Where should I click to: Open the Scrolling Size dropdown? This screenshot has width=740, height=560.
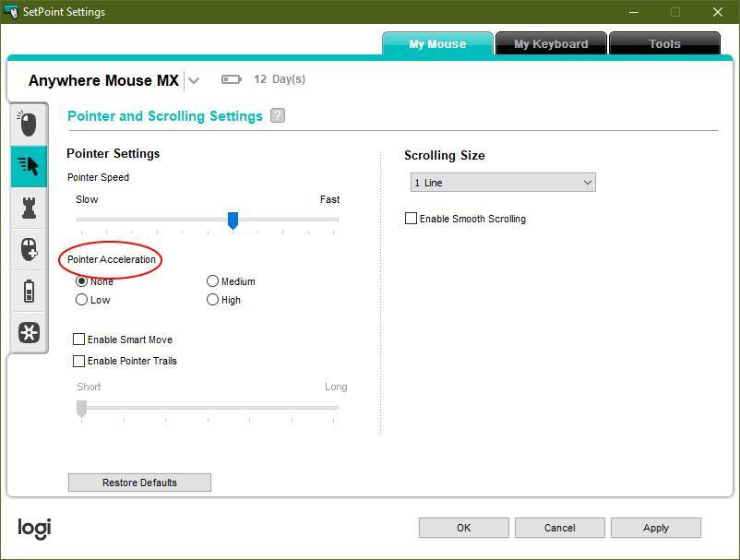click(502, 183)
